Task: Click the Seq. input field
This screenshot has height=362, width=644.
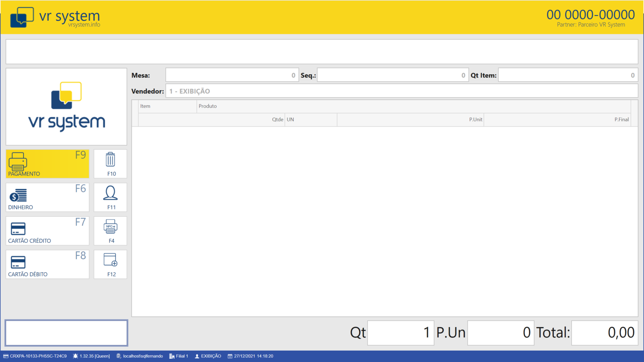Action: click(x=392, y=75)
